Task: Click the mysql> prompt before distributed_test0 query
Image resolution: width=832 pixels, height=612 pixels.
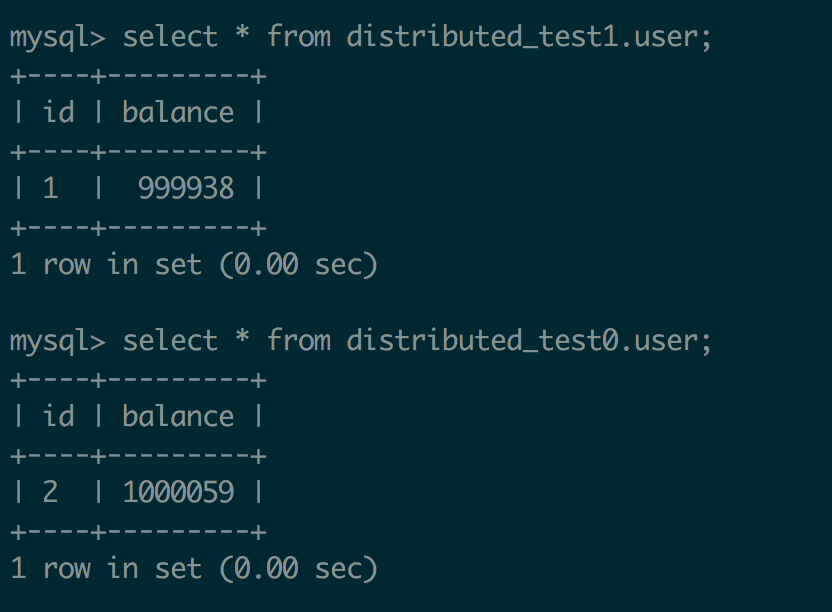Action: (x=57, y=341)
